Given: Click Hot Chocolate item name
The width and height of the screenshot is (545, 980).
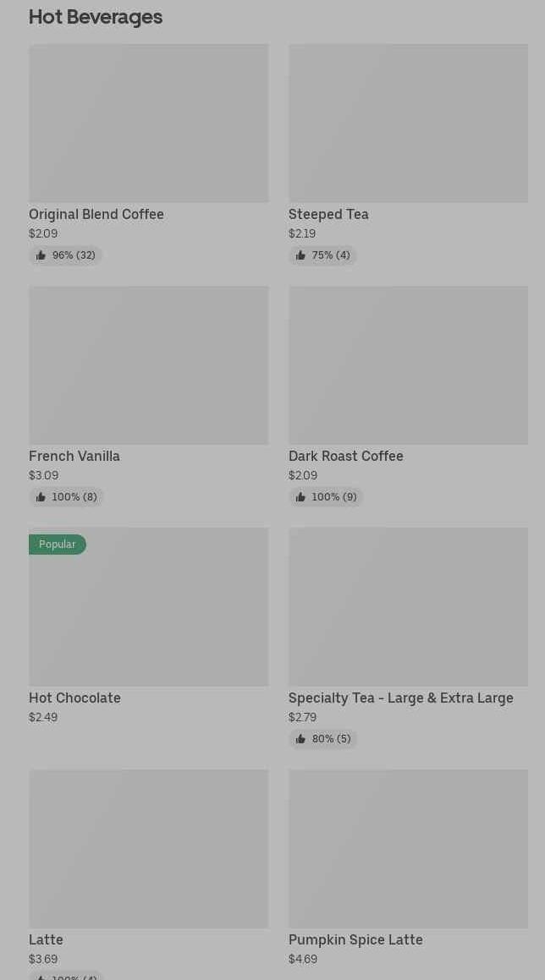Looking at the screenshot, I should 74,698.
